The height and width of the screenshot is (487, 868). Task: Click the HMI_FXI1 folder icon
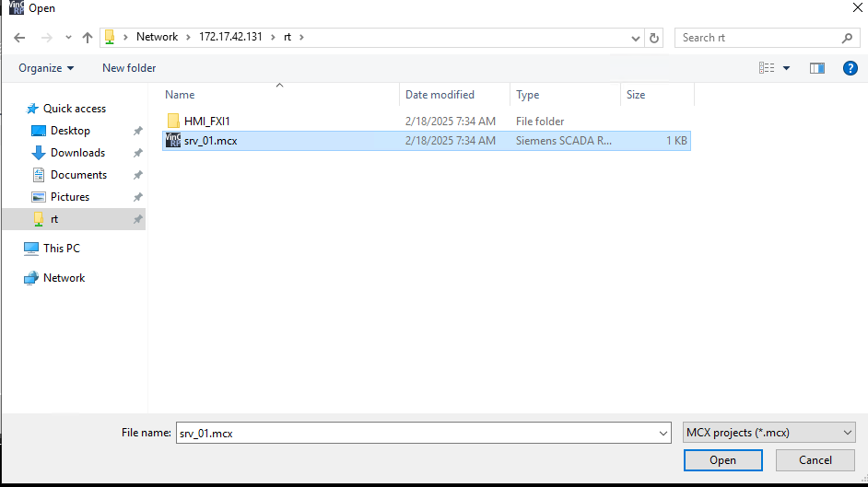tap(173, 121)
